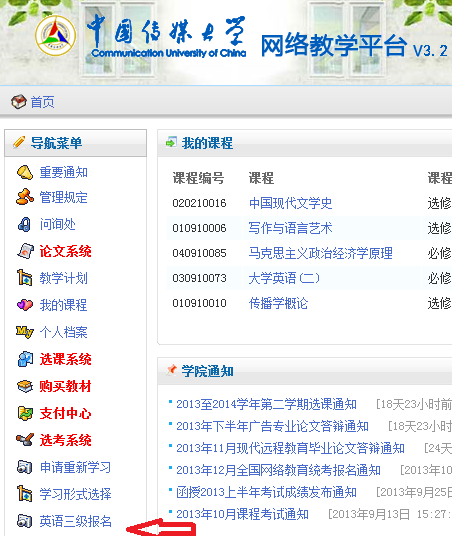Click the hearts icon beside 我的课程

pyautogui.click(x=25, y=305)
